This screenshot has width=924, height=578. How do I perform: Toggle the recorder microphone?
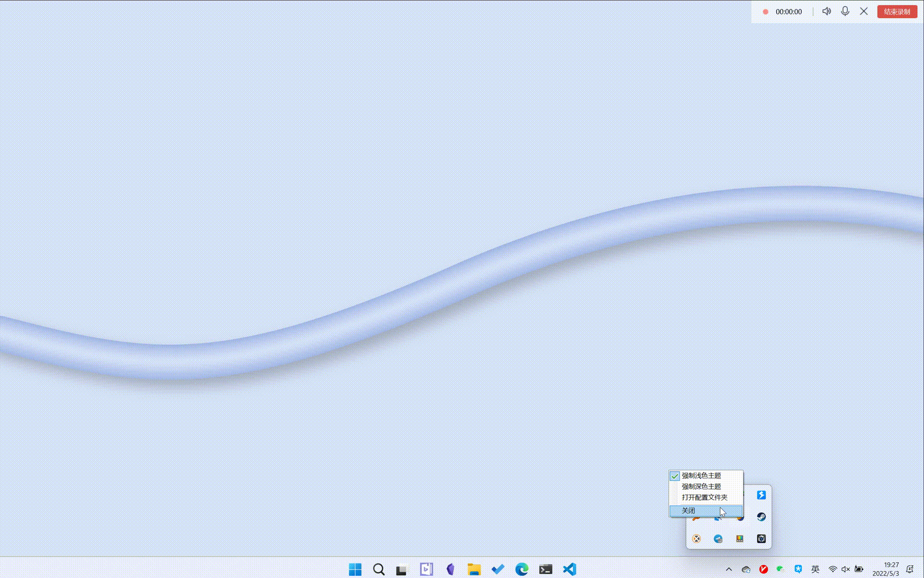(x=845, y=11)
